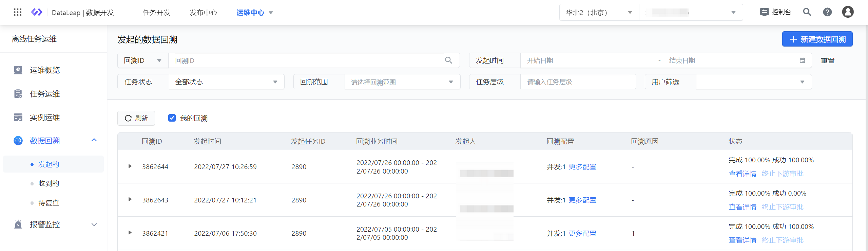This screenshot has height=251, width=868.
Task: Click 终止下游审批 for row 3862421
Action: (783, 240)
